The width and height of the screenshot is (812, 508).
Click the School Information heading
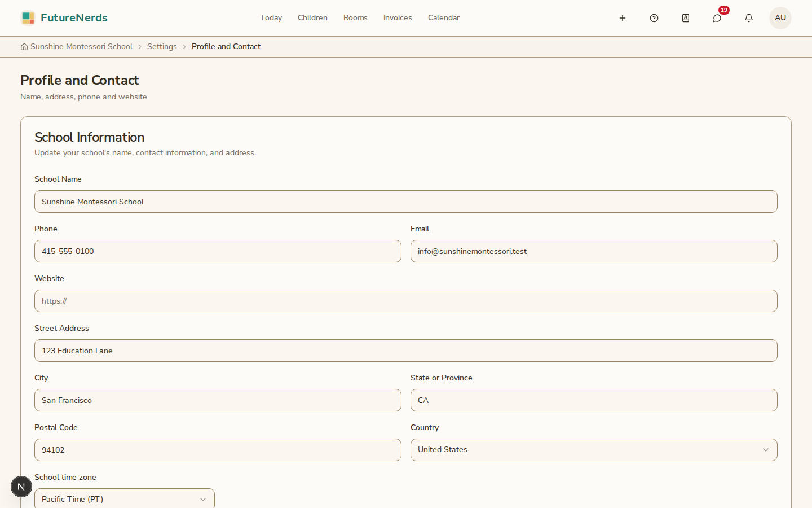point(90,137)
